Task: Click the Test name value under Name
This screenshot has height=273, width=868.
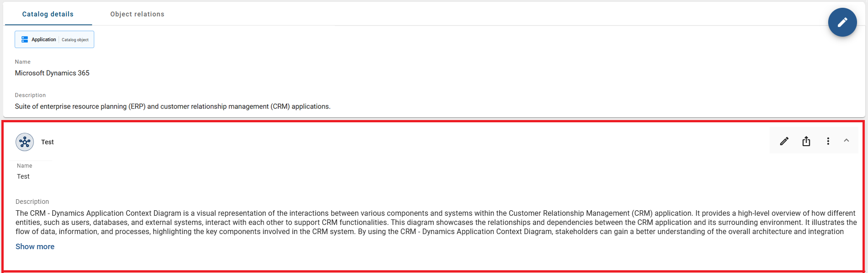Action: point(23,176)
